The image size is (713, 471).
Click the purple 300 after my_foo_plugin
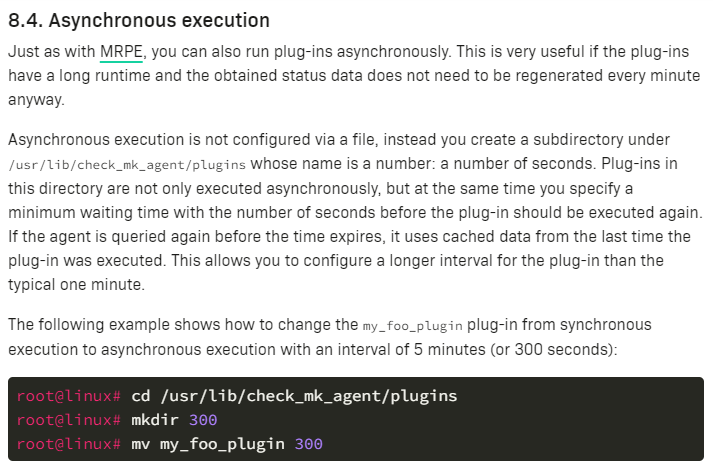pos(309,444)
